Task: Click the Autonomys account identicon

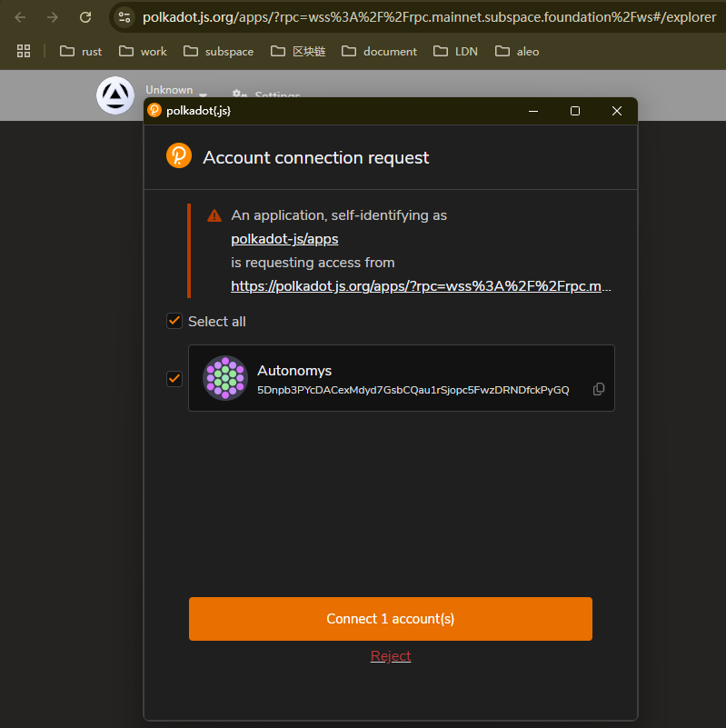Action: click(x=224, y=378)
